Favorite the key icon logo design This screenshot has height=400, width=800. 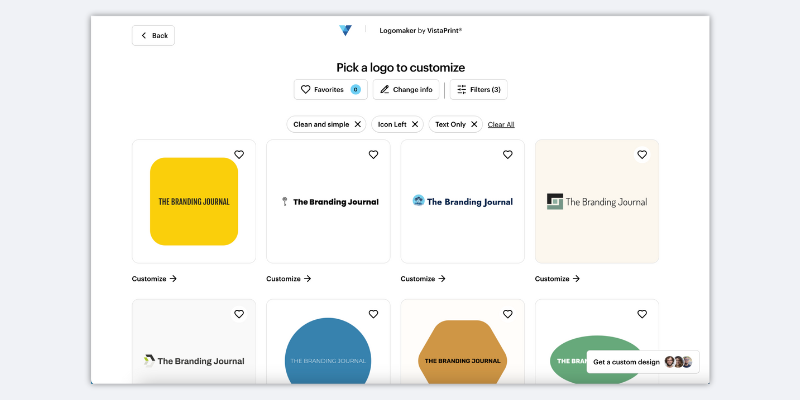click(x=373, y=155)
